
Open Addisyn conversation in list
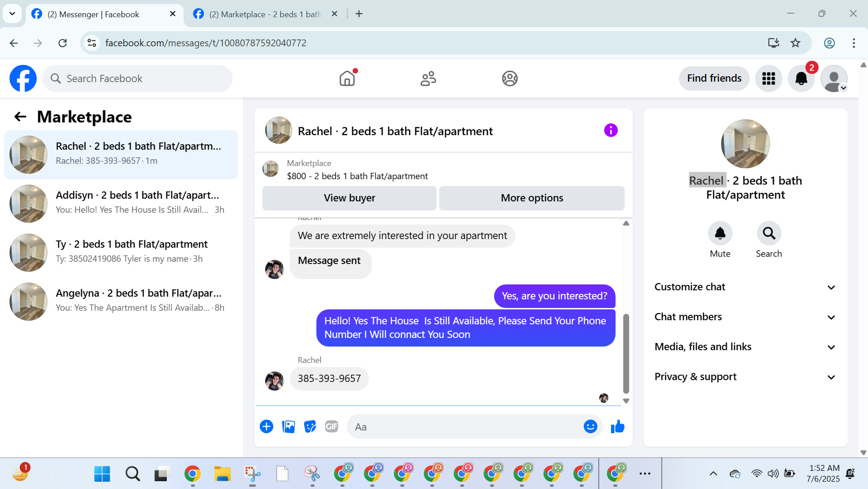coord(121,204)
